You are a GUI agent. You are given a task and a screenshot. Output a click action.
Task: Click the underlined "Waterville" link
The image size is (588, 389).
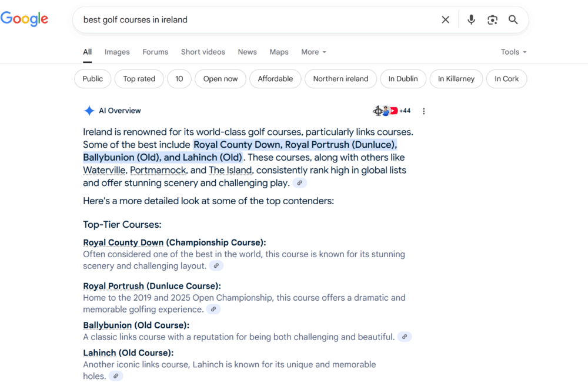pyautogui.click(x=104, y=170)
